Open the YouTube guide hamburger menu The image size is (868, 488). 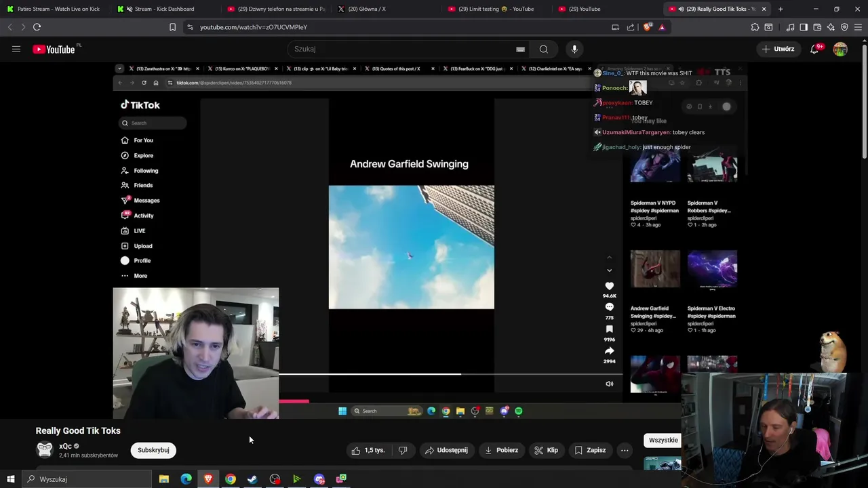(x=16, y=49)
